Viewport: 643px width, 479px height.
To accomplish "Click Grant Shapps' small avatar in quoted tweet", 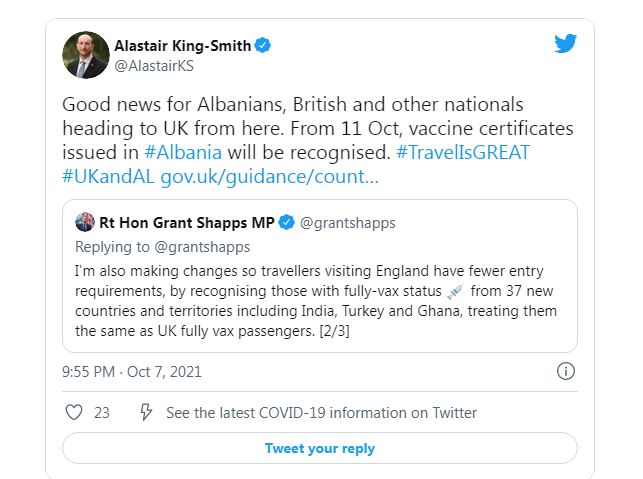I will click(85, 222).
